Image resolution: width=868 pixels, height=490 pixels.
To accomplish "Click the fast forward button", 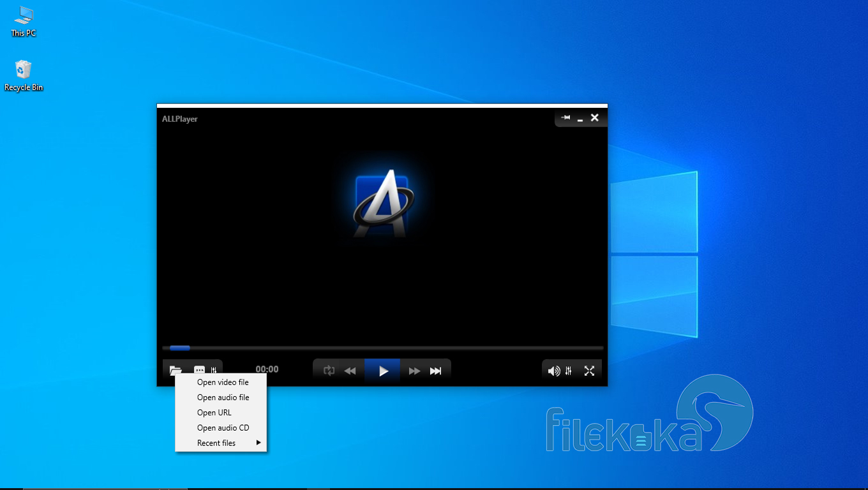I will coord(415,371).
